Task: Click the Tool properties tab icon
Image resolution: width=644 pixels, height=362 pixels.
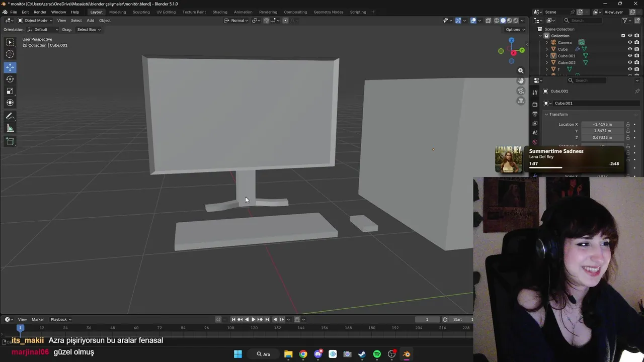Action: (535, 93)
